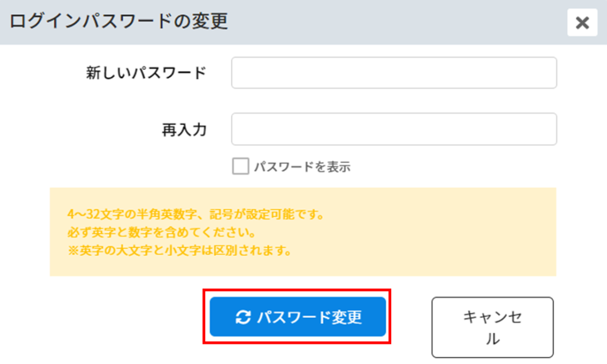Image resolution: width=607 pixels, height=364 pixels.
Task: Close the login password change dialog
Action: point(582,23)
